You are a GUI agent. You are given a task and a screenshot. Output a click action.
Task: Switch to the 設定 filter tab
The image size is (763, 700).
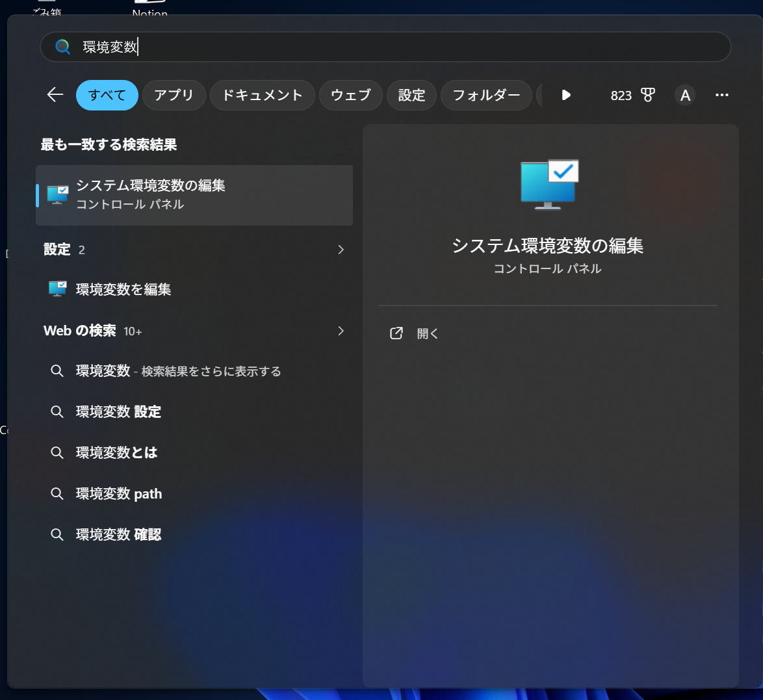pos(411,95)
